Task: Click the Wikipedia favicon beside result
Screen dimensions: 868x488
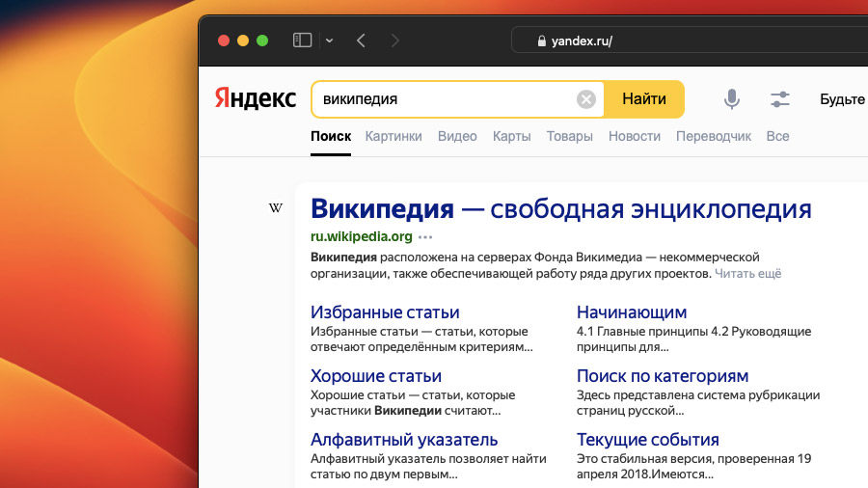Action: coord(276,208)
